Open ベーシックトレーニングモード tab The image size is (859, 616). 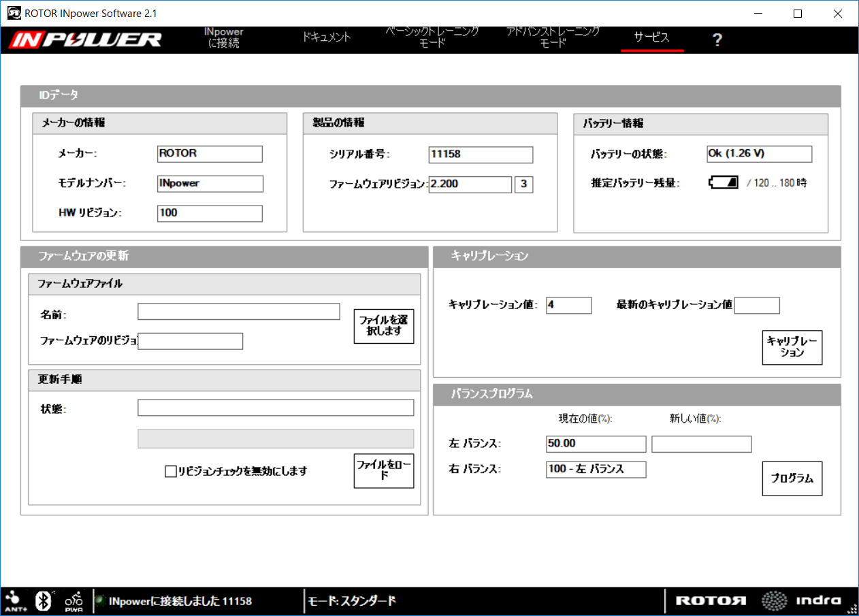[x=432, y=37]
